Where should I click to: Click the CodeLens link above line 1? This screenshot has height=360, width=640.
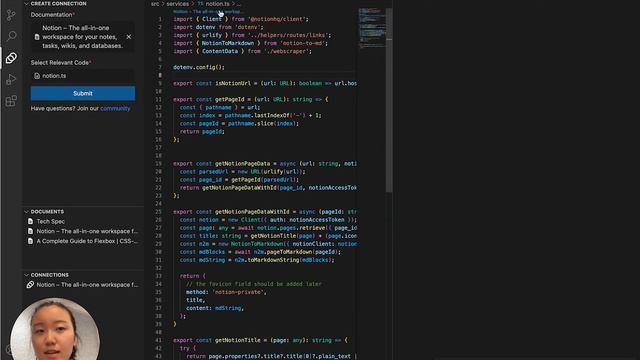point(207,12)
